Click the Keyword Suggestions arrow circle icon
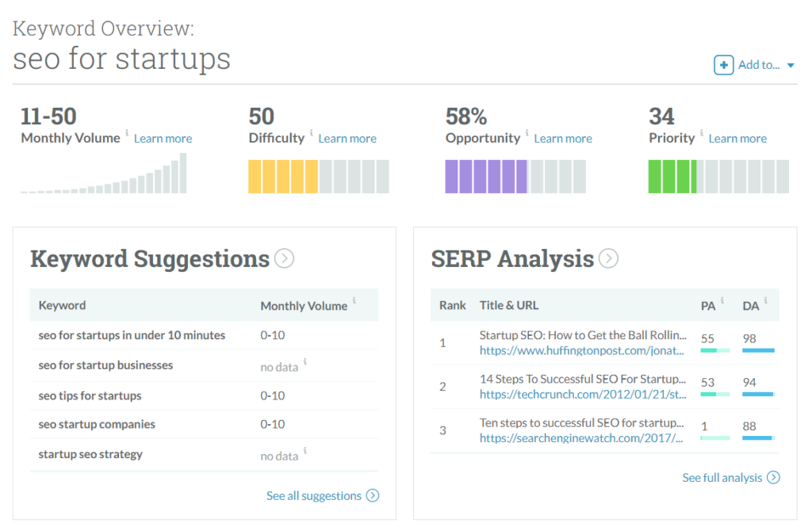This screenshot has height=527, width=812. pyautogui.click(x=284, y=258)
